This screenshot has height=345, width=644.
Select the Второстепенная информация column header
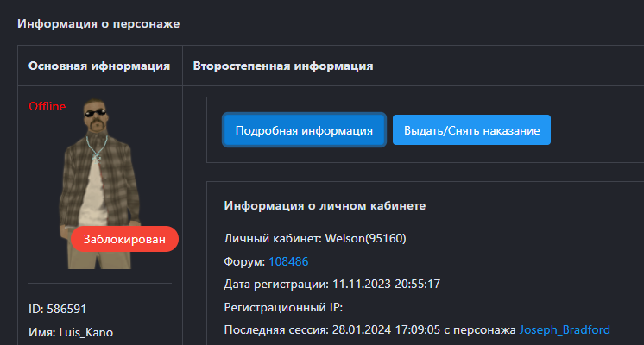tap(283, 66)
